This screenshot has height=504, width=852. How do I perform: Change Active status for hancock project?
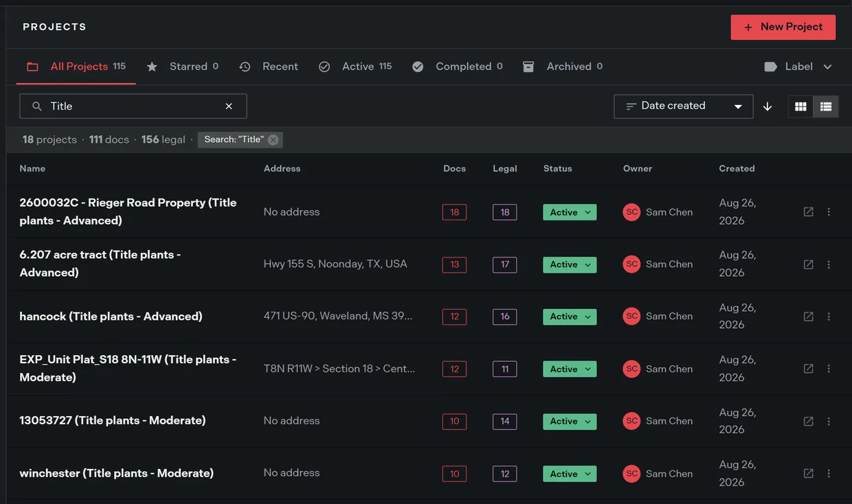(x=570, y=317)
